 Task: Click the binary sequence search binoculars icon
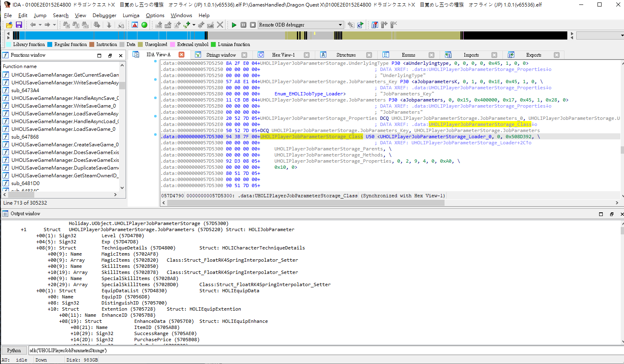[x=85, y=25]
